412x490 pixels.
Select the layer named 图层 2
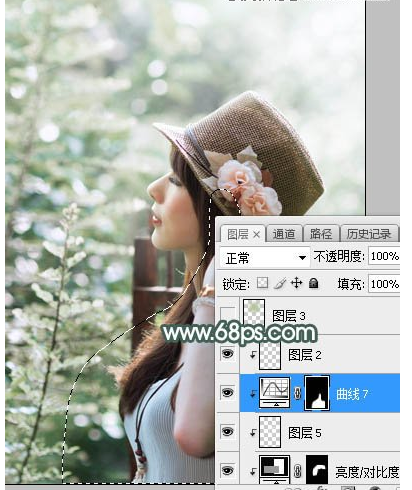(x=305, y=355)
